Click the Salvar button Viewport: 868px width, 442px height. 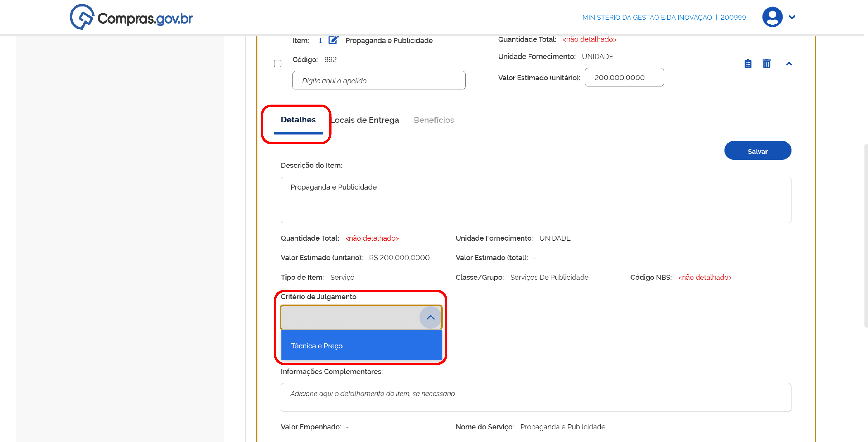pos(757,150)
